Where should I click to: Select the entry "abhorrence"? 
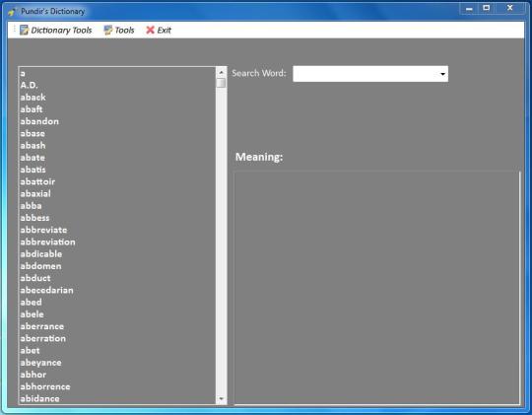(45, 386)
